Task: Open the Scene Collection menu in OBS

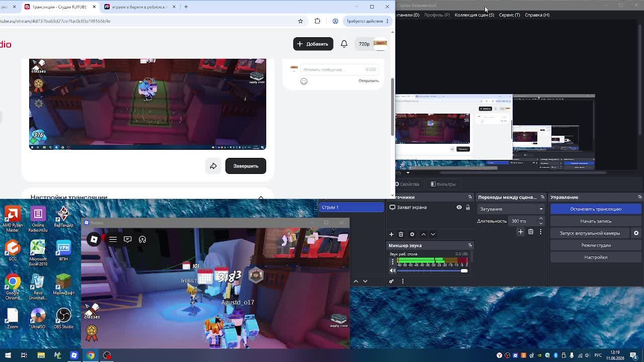Action: 474,15
